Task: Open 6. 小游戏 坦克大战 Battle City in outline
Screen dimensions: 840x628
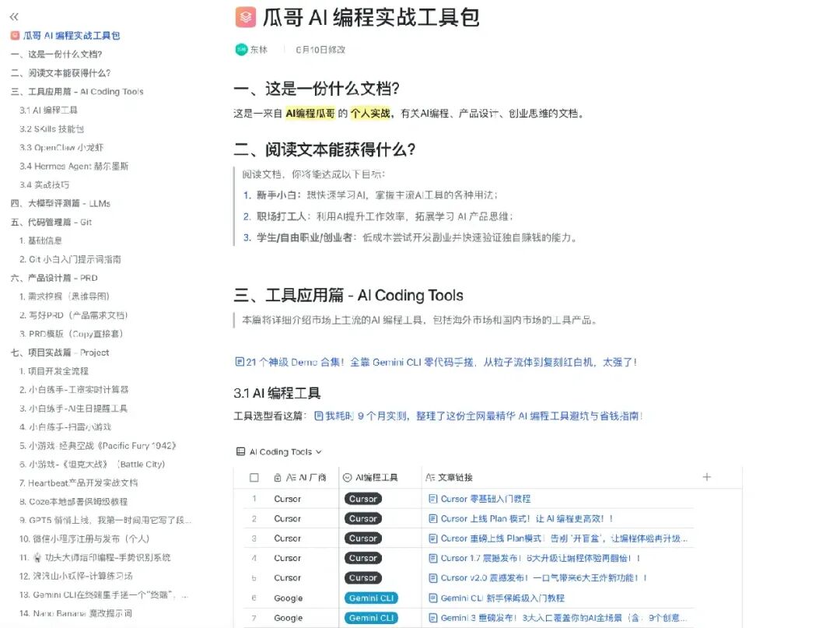Action: (92, 464)
